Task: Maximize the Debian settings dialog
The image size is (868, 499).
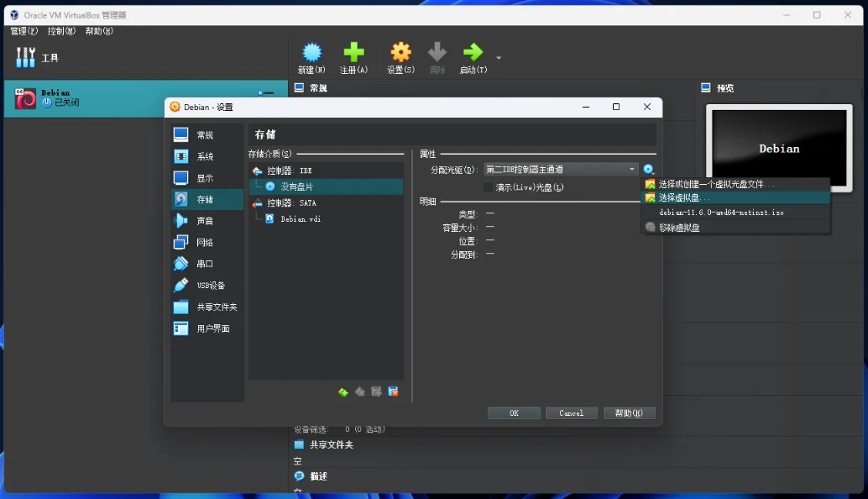Action: click(x=616, y=107)
